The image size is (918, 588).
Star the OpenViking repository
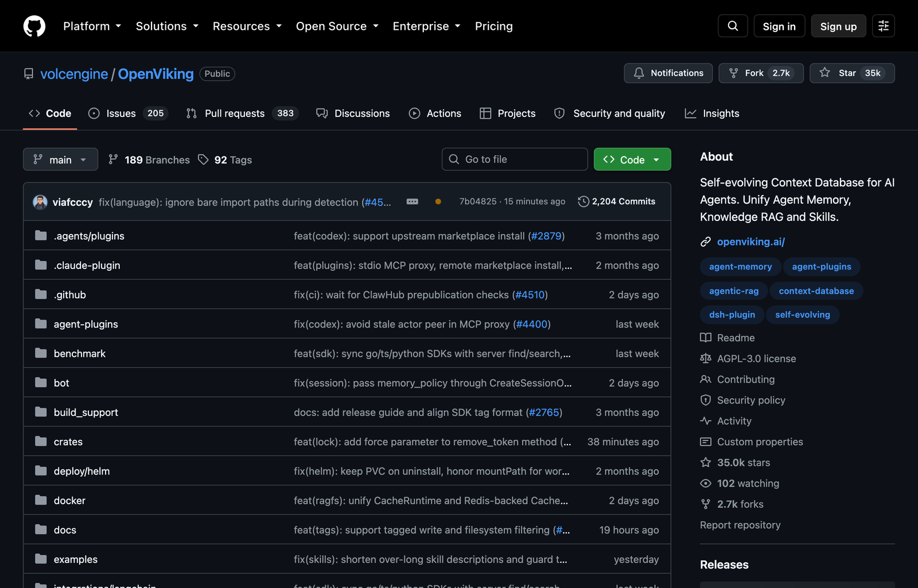[852, 73]
